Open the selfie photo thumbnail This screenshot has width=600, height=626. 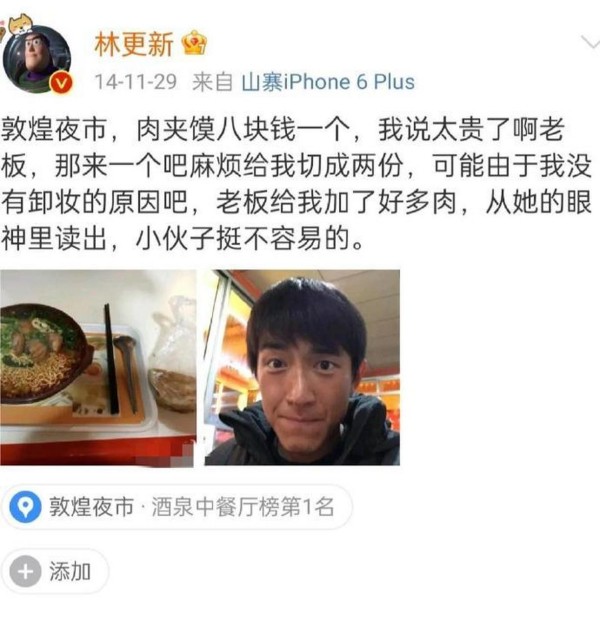pyautogui.click(x=302, y=367)
